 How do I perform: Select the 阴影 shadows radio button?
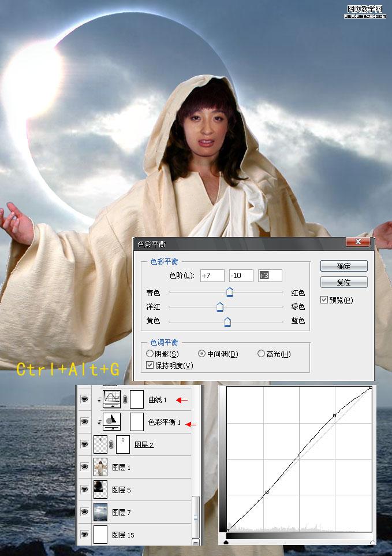click(x=150, y=354)
